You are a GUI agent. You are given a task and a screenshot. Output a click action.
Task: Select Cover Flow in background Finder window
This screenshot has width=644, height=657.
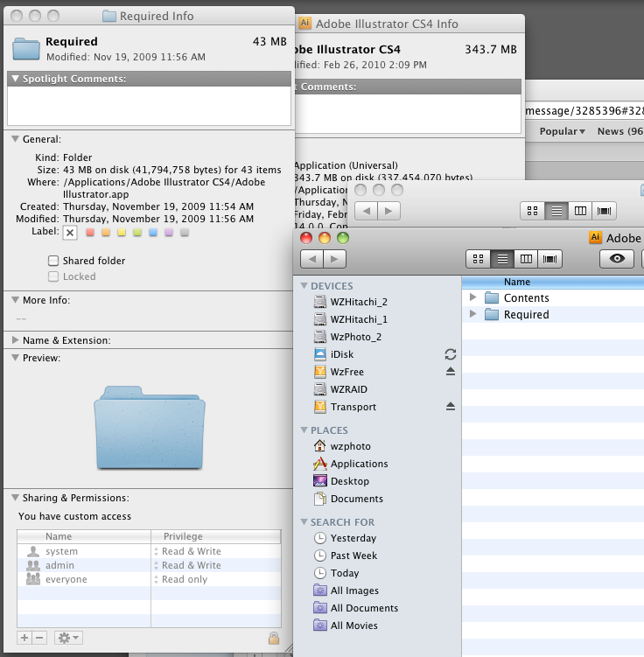point(605,211)
